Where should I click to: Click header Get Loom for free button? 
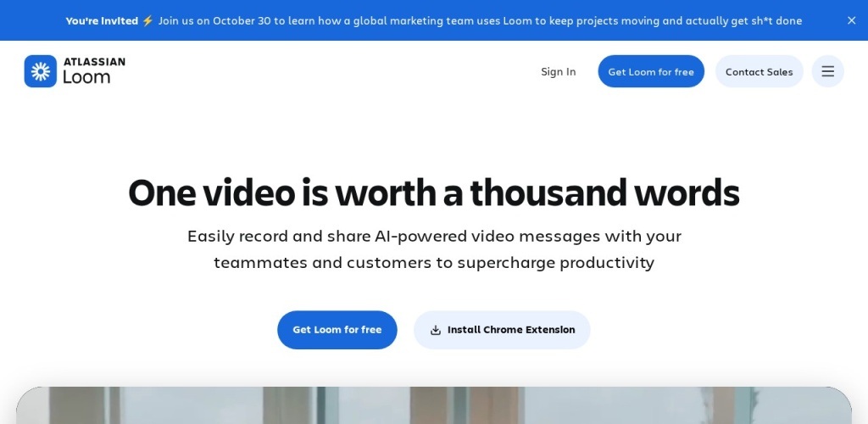click(x=651, y=71)
